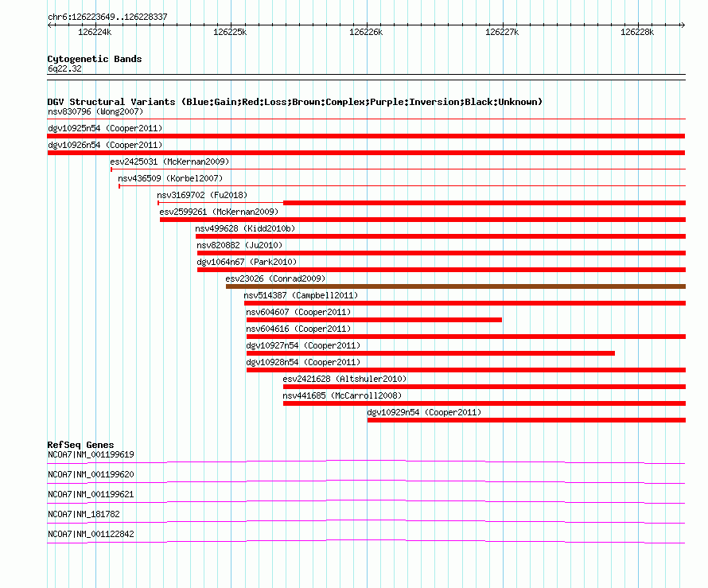The image size is (708, 588).
Task: Click the 126225k ruler label
Action: coord(230,32)
